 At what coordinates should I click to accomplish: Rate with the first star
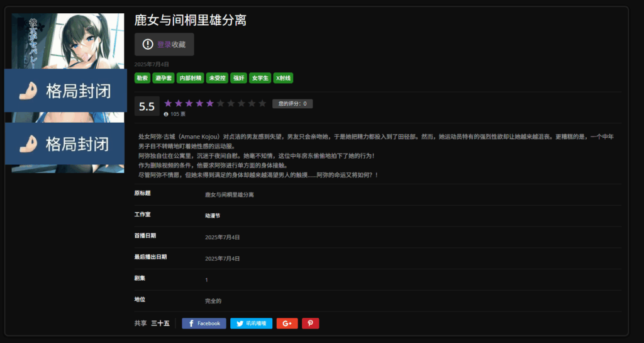(168, 103)
